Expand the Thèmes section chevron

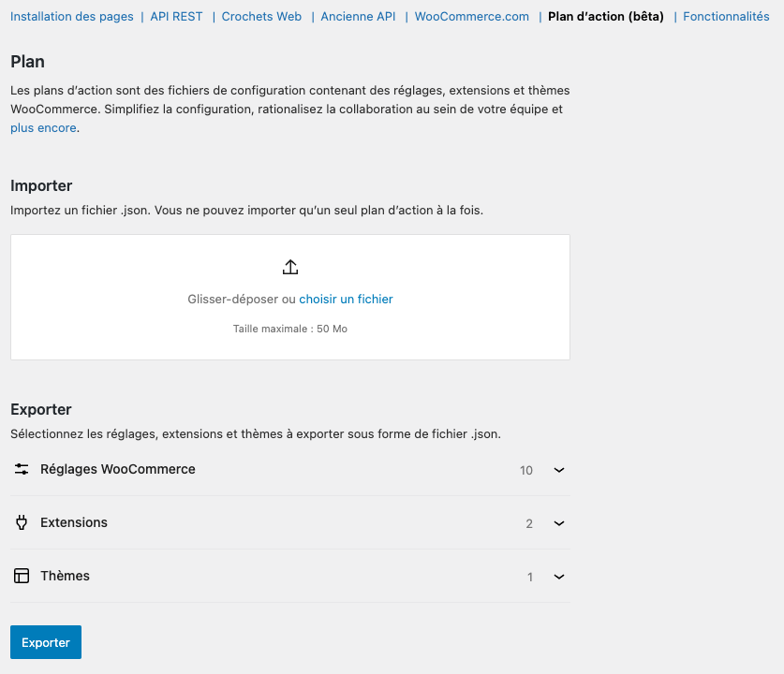(559, 577)
